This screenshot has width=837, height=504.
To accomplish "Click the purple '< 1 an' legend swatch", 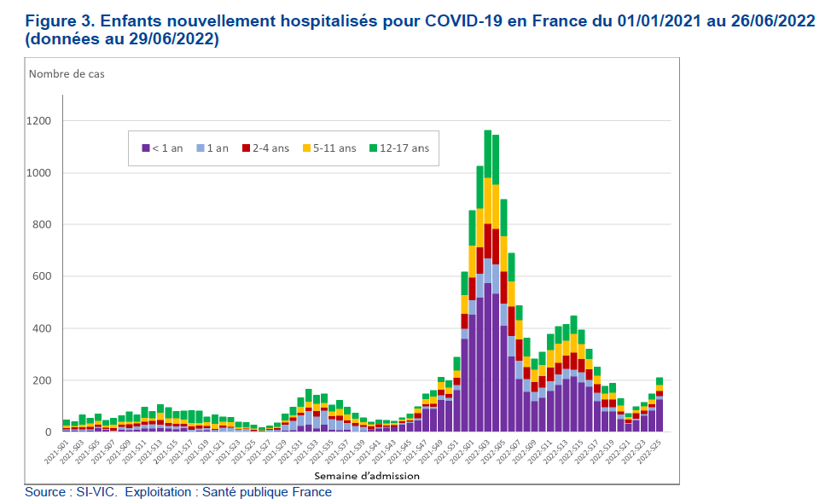I will pyautogui.click(x=146, y=148).
